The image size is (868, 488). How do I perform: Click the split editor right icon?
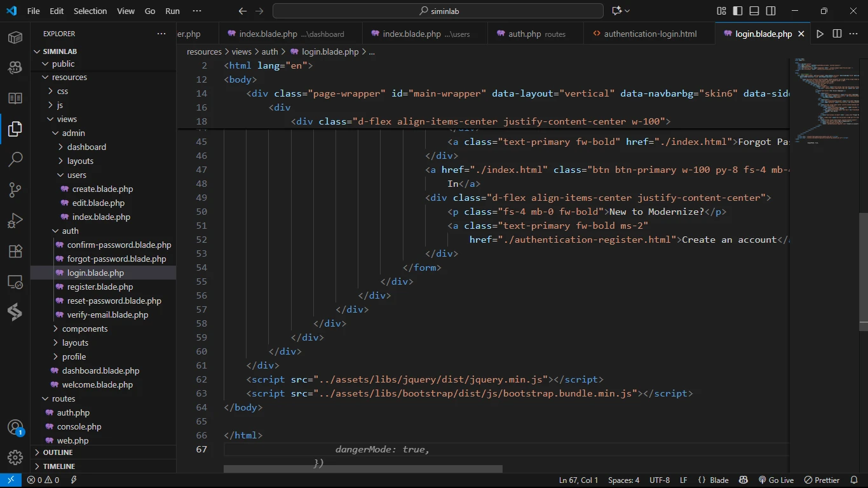(837, 34)
